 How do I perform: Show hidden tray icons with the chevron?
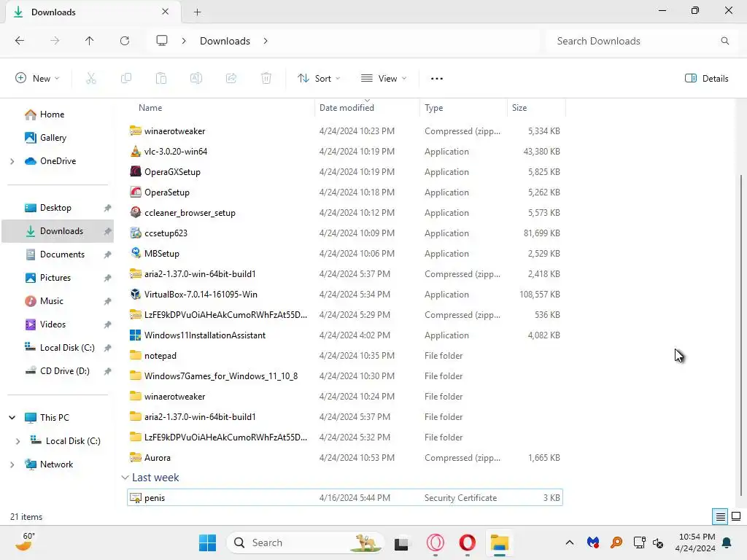pyautogui.click(x=569, y=542)
